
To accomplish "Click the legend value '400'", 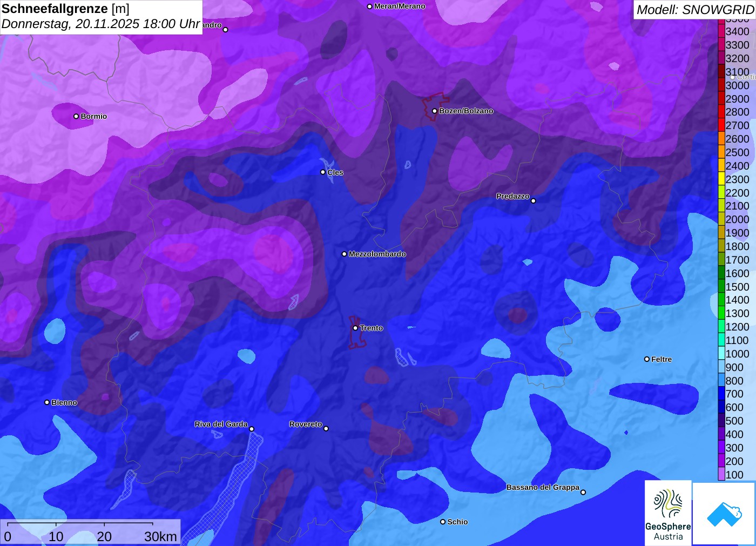I will coord(734,434).
